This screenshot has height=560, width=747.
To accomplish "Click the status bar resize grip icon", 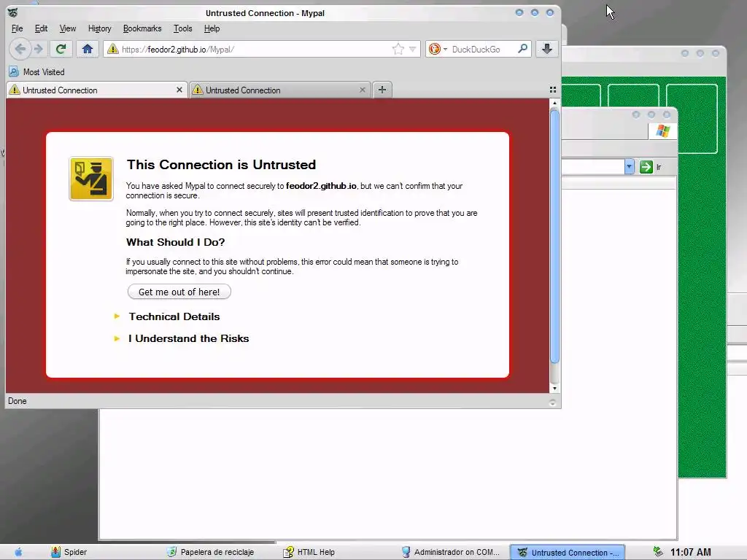I will [553, 402].
